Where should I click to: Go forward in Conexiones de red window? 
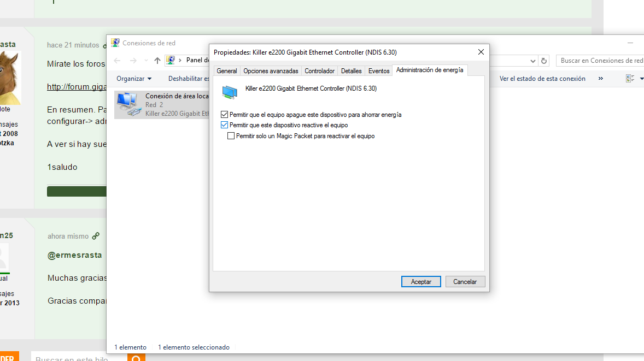(133, 61)
